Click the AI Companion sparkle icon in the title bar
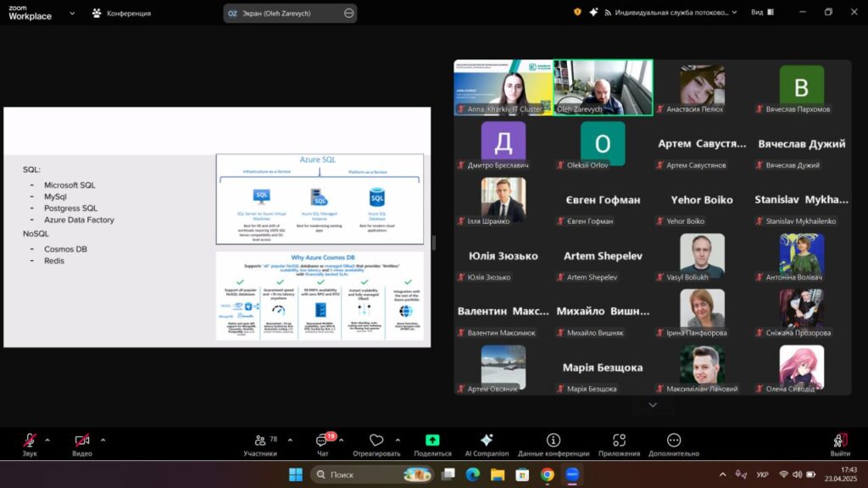Image resolution: width=868 pixels, height=488 pixels. (x=593, y=12)
